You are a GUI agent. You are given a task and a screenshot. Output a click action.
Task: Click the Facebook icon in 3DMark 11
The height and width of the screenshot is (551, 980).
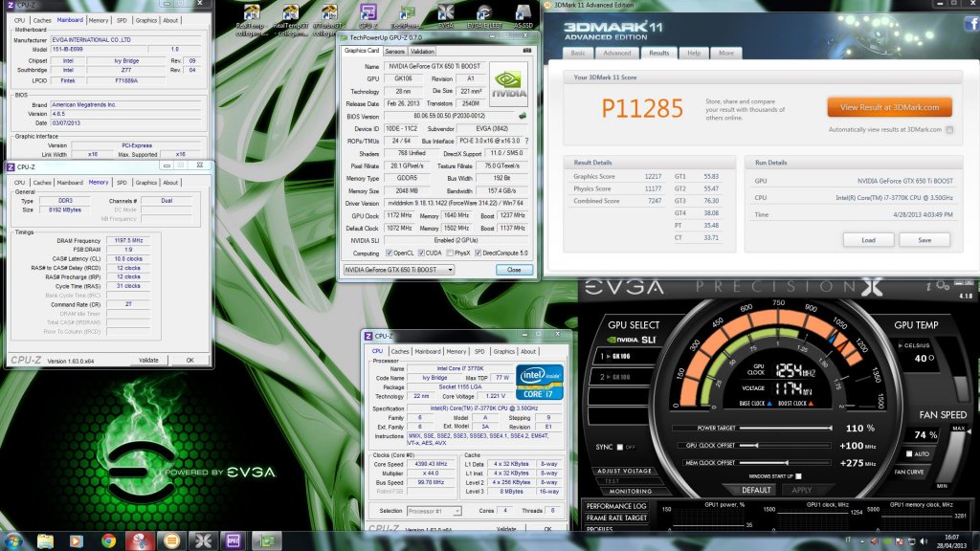(972, 24)
